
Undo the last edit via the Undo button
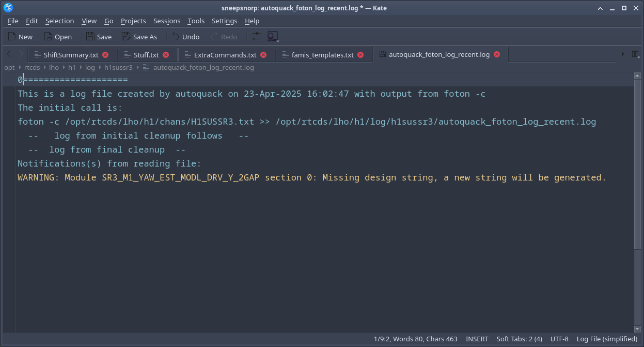[185, 37]
